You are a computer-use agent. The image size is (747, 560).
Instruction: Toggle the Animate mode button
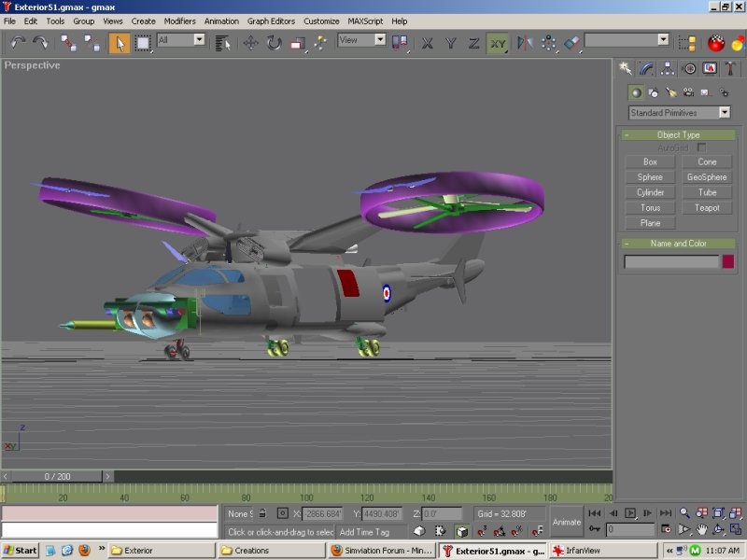567,522
